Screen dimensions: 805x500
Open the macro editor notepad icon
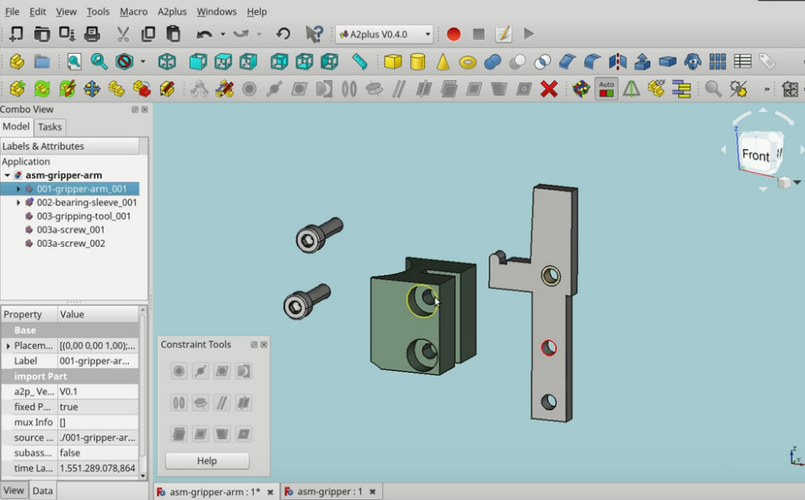[504, 34]
